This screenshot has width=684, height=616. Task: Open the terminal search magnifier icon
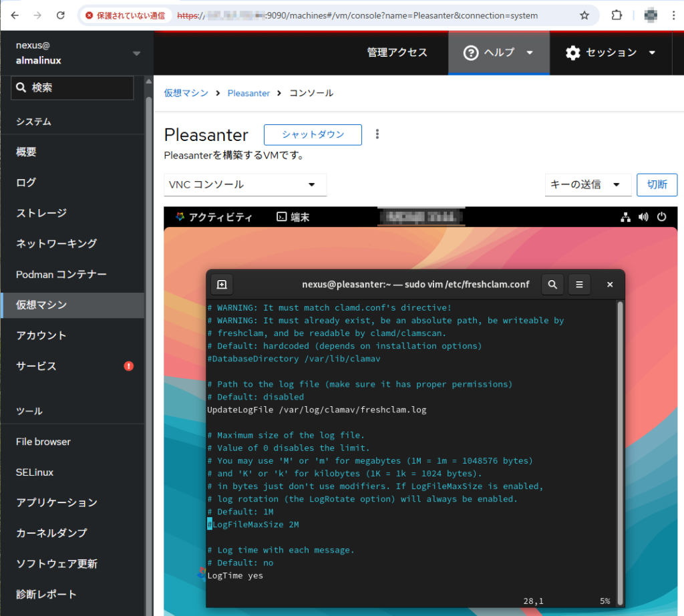point(552,285)
